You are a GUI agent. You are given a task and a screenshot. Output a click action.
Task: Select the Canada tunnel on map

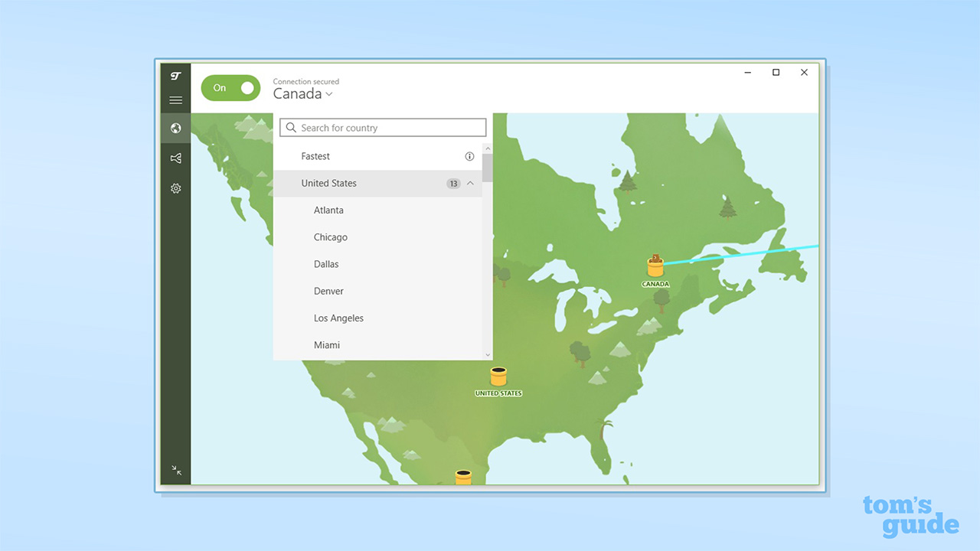(x=655, y=267)
